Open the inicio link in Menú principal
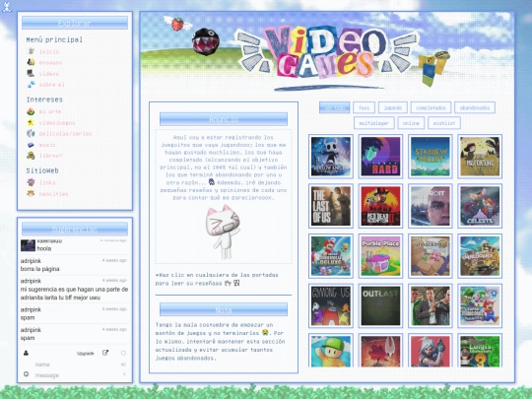The height and width of the screenshot is (399, 532). 49,51
